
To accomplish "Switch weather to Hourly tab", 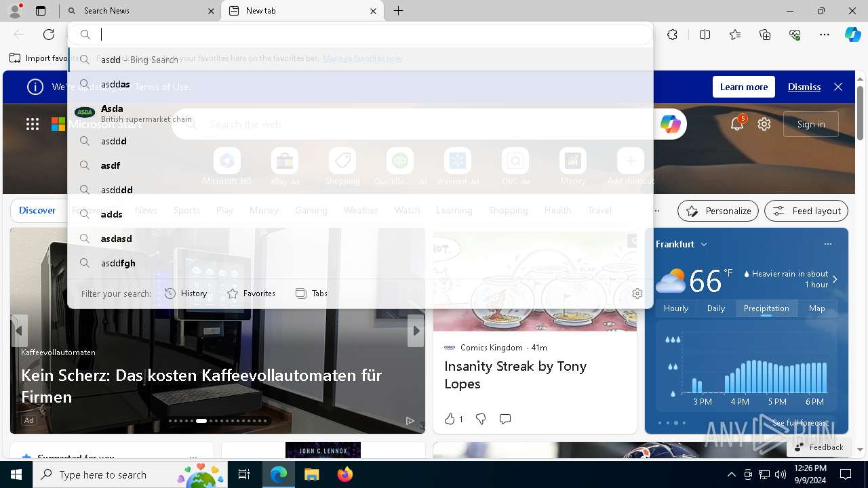I will pos(676,308).
